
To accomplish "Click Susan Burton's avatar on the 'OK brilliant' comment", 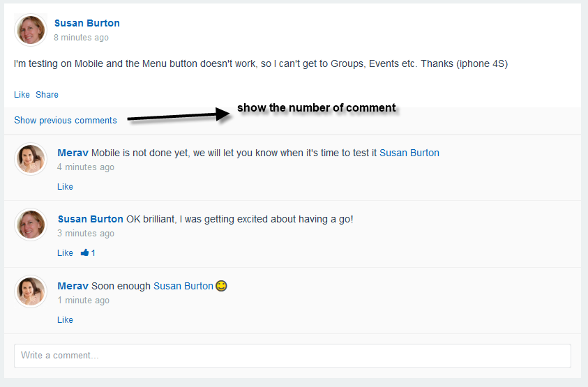I will [x=31, y=225].
